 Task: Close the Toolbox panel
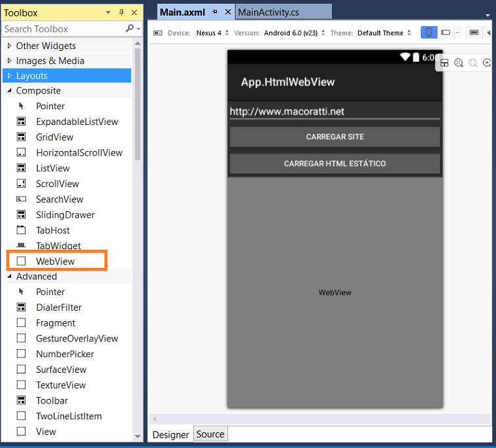tap(134, 12)
